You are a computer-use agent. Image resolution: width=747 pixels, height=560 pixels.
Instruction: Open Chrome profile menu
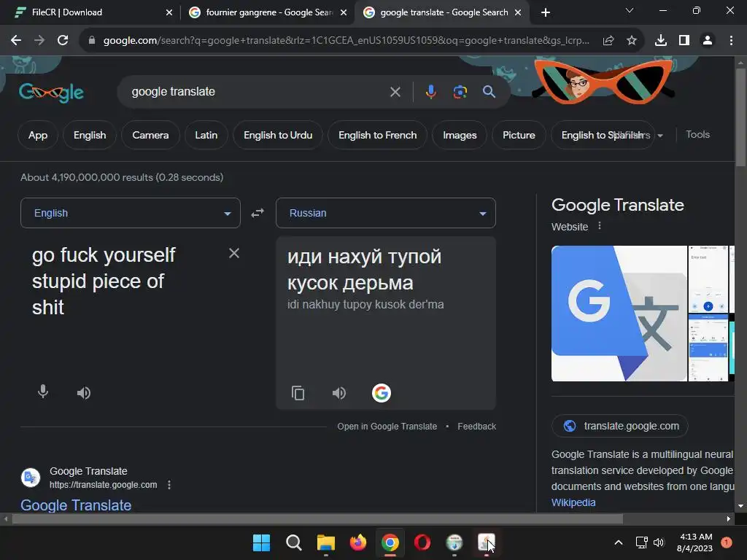tap(708, 41)
